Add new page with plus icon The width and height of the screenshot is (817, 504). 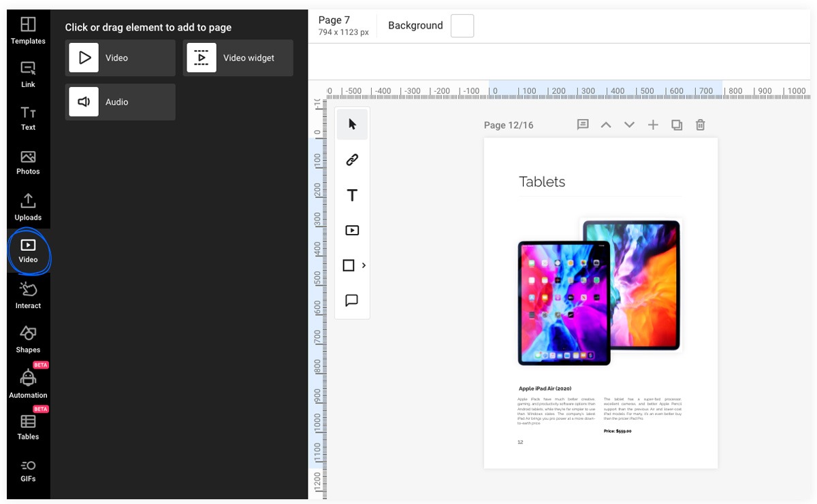point(653,124)
